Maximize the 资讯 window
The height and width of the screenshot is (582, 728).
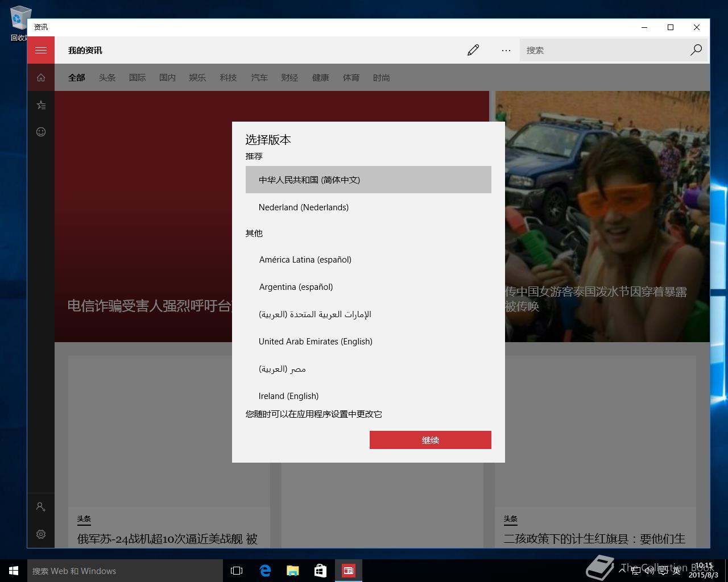[671, 27]
